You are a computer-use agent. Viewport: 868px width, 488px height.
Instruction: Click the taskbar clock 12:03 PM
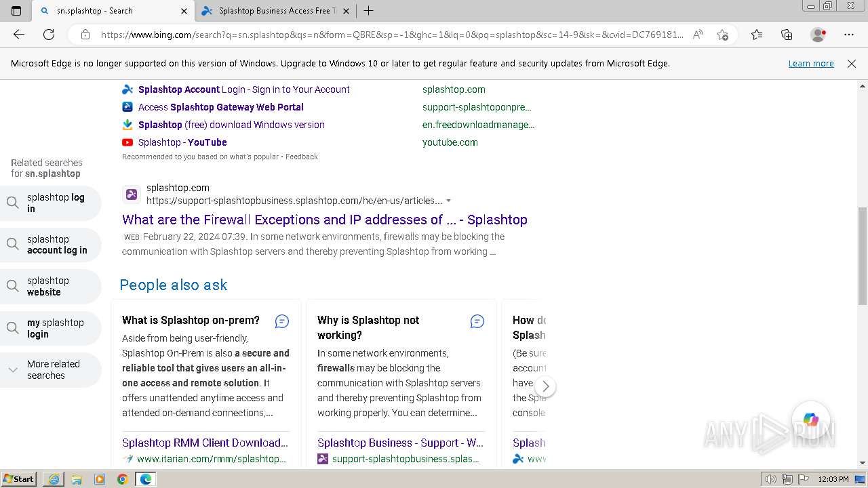point(833,479)
